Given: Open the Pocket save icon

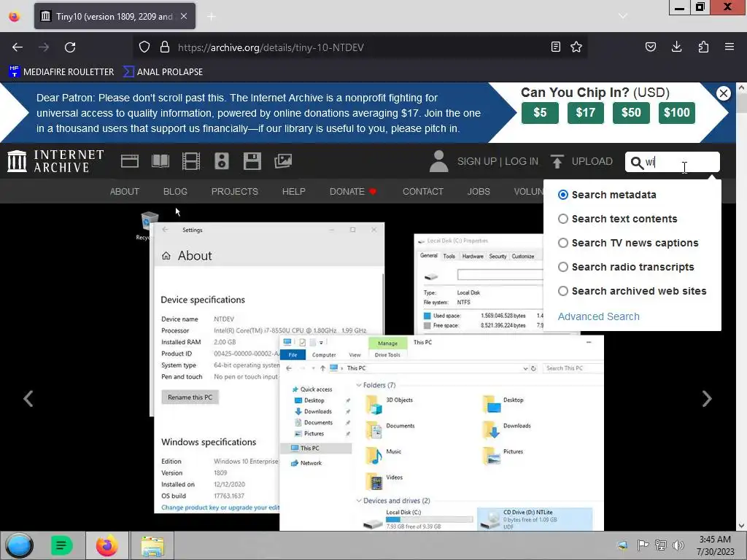Looking at the screenshot, I should [650, 47].
